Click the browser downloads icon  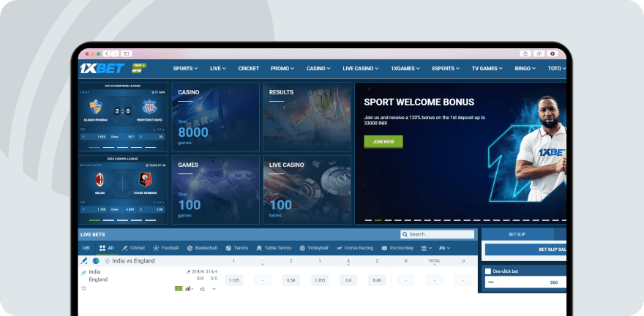553,53
